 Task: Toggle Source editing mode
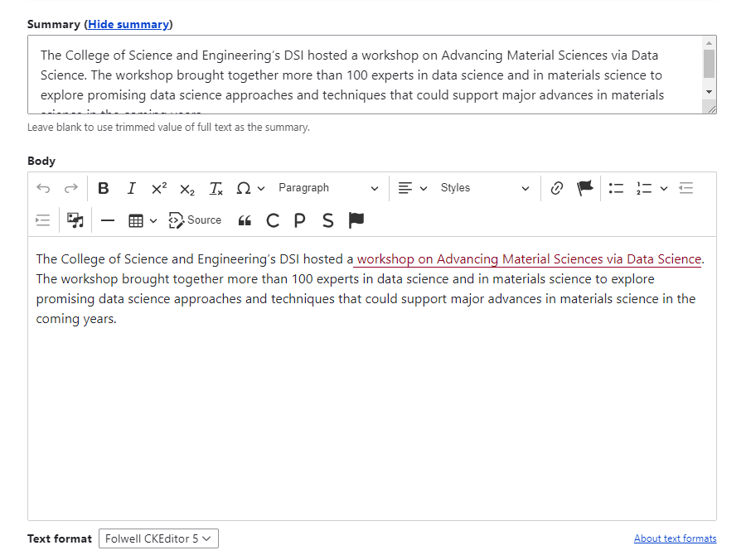pyautogui.click(x=196, y=220)
